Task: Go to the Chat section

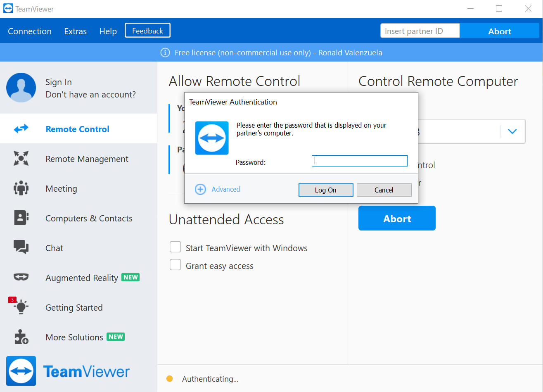Action: (78, 248)
